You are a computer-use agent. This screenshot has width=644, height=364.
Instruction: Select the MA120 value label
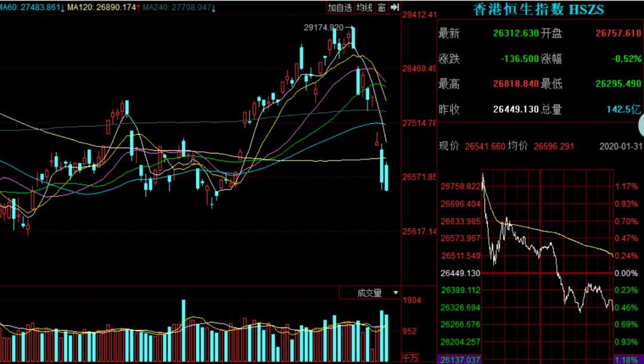point(104,7)
